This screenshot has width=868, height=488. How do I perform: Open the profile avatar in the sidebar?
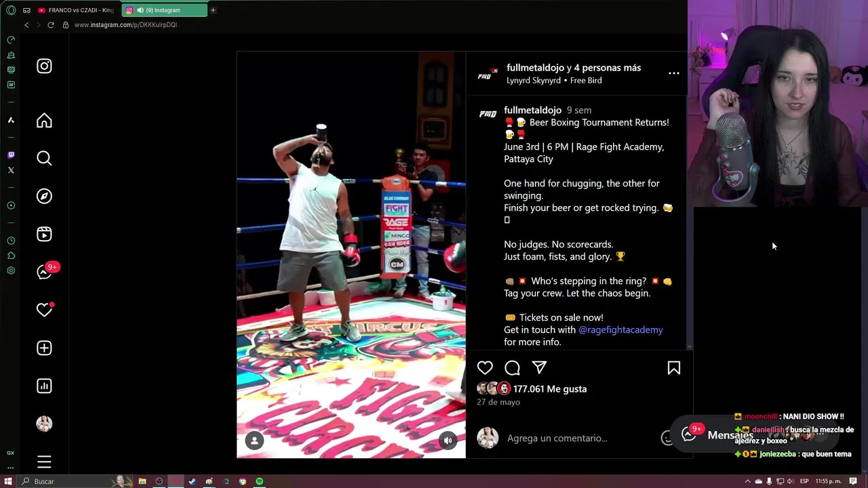pyautogui.click(x=44, y=424)
